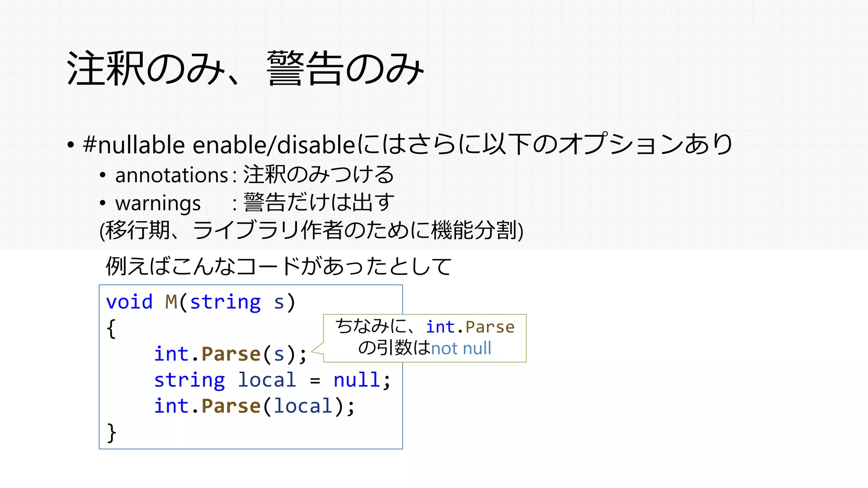868x488 pixels.
Task: Click the sentence 例えばこんなコードがあったとして
Action: coord(279,266)
